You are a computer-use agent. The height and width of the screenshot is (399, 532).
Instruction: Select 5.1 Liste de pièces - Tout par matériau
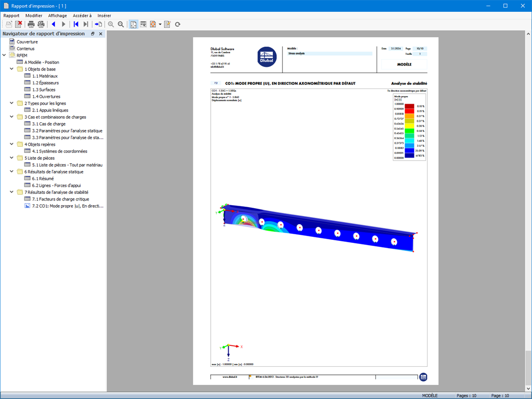pyautogui.click(x=67, y=165)
